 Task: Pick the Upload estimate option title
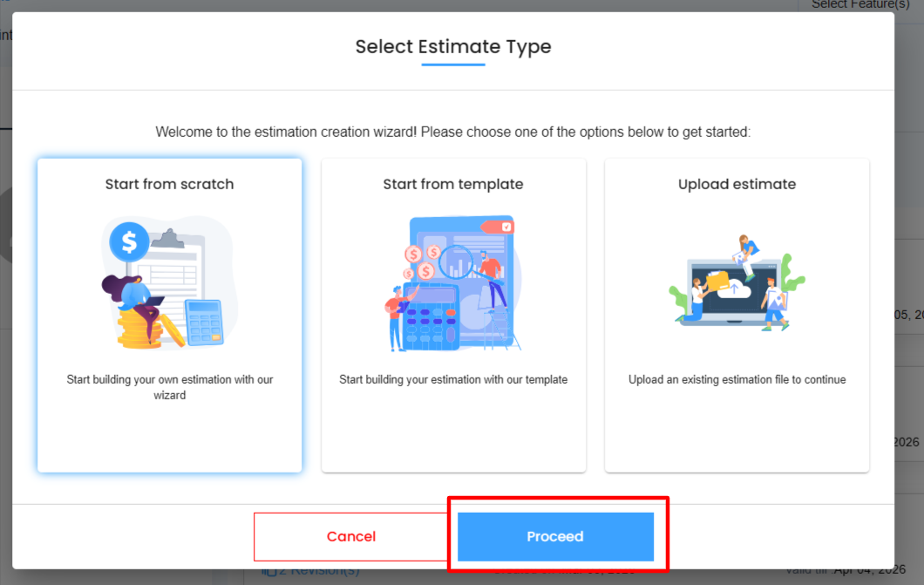coord(737,184)
